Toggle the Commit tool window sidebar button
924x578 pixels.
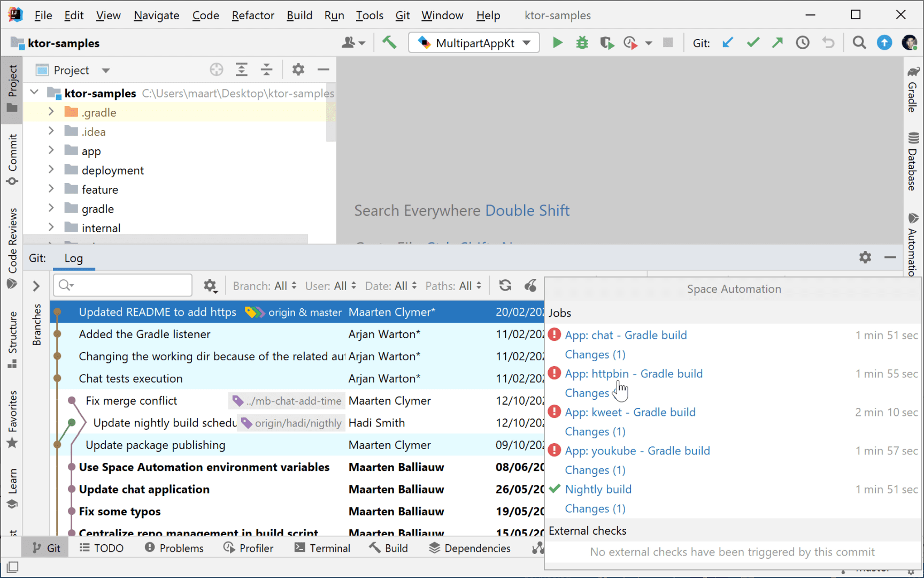(x=12, y=159)
